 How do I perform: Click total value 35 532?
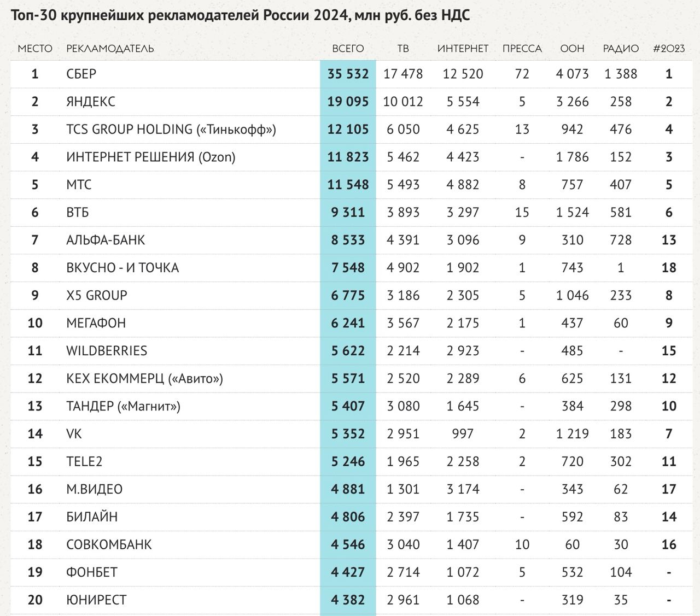point(348,74)
